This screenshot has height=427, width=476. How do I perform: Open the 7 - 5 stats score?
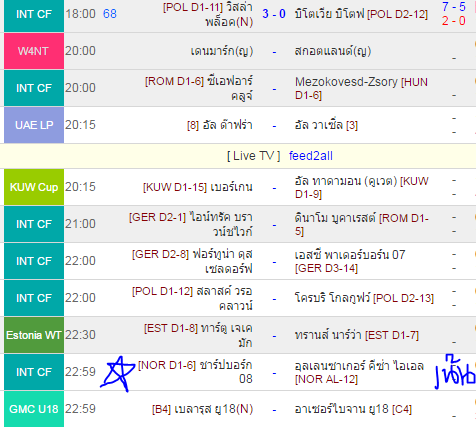click(454, 7)
